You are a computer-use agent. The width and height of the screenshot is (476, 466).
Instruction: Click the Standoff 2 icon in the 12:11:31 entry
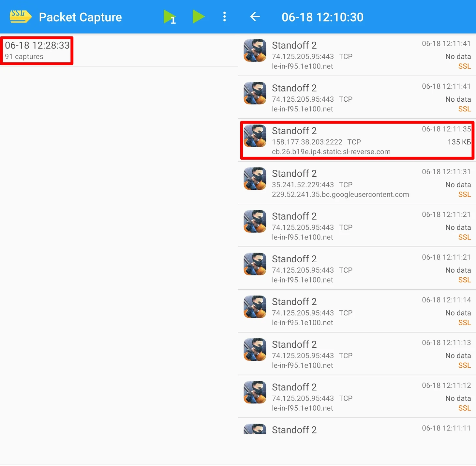click(255, 179)
